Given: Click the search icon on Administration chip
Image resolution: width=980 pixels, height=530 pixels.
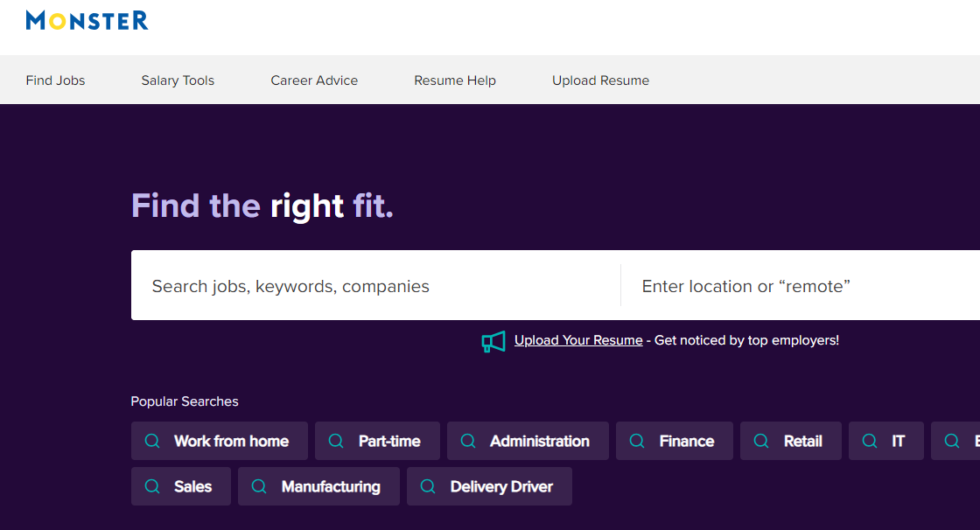Looking at the screenshot, I should 468,441.
